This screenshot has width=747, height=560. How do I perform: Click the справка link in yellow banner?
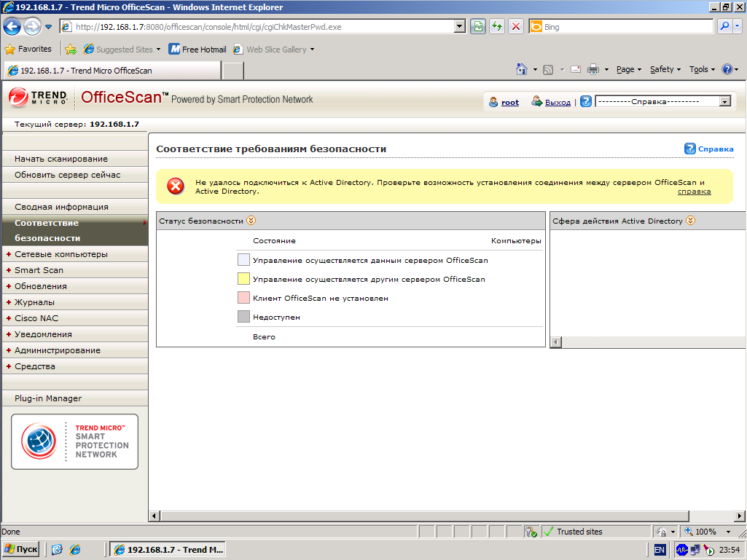click(694, 192)
